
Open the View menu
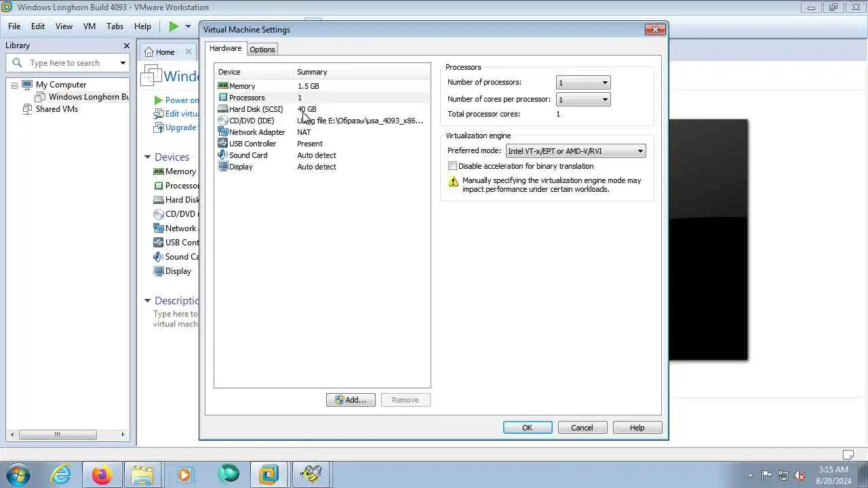click(64, 26)
